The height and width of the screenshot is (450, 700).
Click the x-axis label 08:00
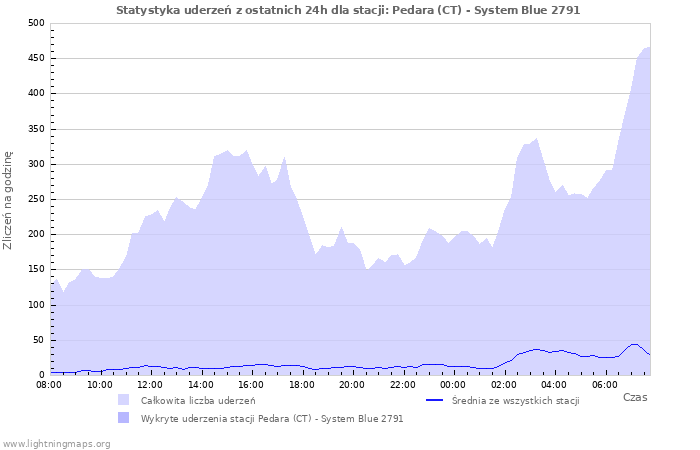49,385
